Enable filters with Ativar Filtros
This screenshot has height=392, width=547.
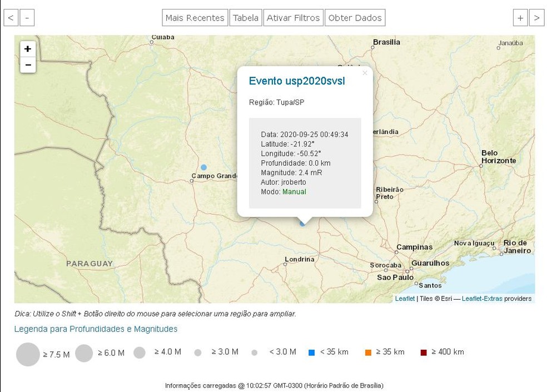pos(293,18)
